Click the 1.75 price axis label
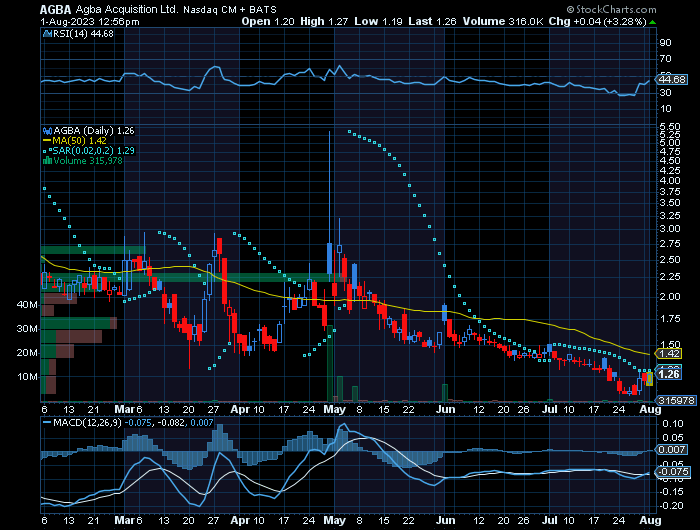700x530 pixels. coord(670,318)
